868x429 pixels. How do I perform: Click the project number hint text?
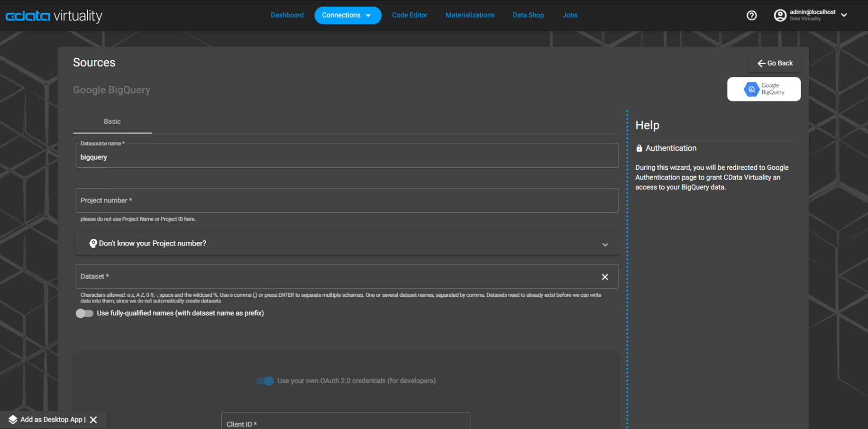138,219
